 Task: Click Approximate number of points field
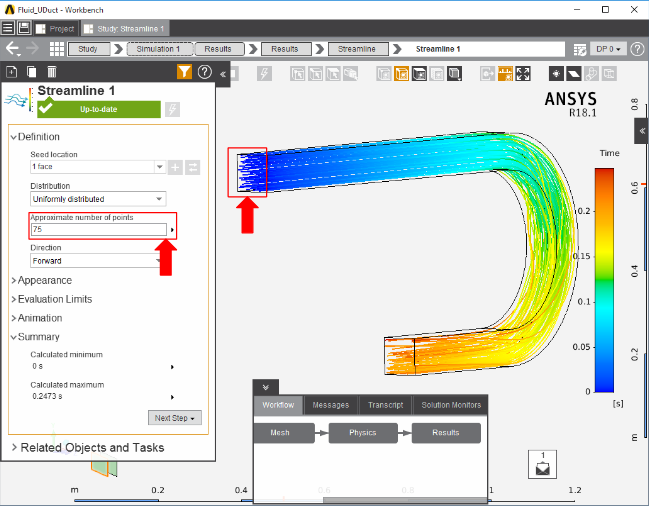point(99,229)
